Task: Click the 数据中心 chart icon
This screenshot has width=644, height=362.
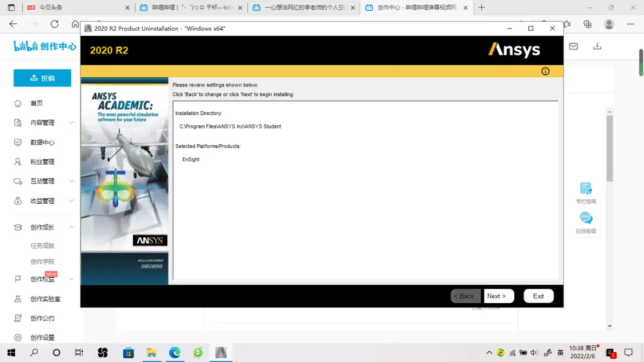Action: tap(18, 142)
